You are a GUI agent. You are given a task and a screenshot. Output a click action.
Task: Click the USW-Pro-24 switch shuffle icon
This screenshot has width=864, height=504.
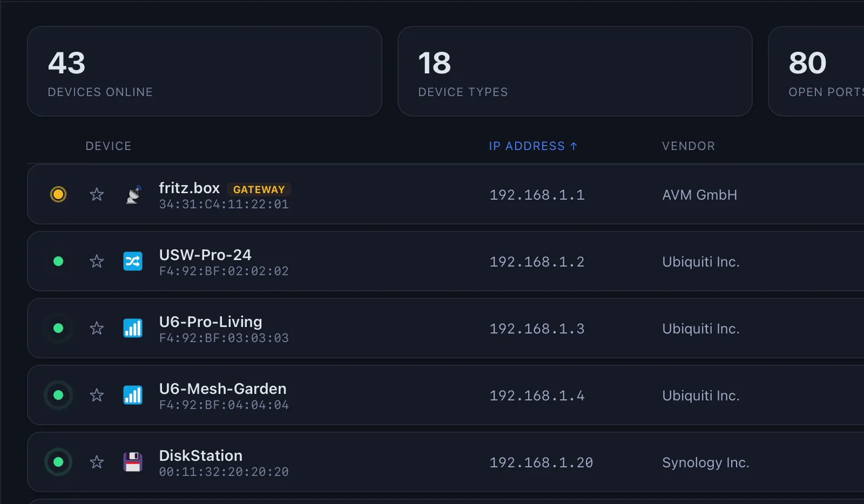pos(133,261)
